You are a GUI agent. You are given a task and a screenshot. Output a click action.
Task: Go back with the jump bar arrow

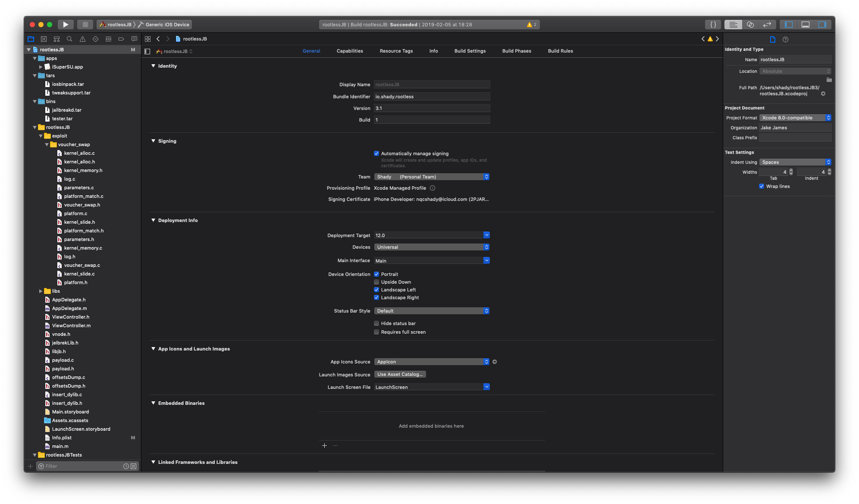[x=158, y=39]
